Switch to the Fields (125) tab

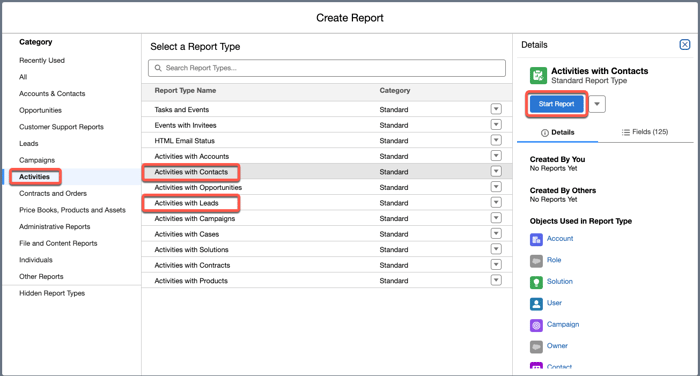coord(645,132)
